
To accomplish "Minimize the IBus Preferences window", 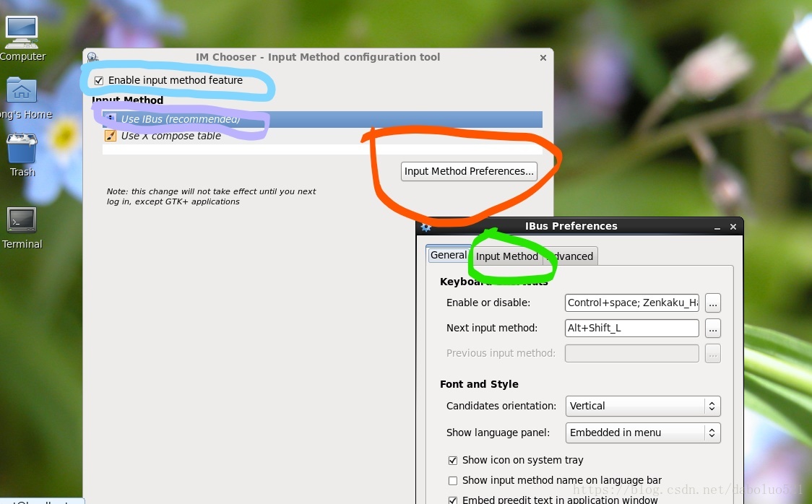I will pyautogui.click(x=717, y=227).
